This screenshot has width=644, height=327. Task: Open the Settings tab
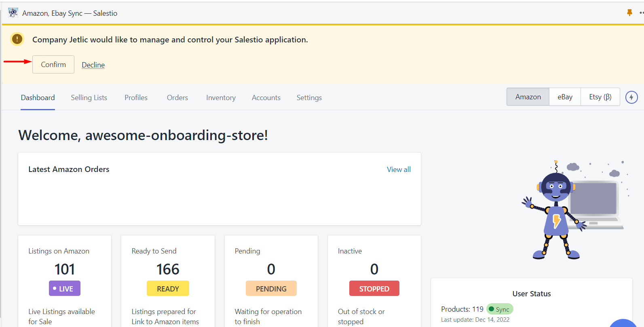point(309,98)
